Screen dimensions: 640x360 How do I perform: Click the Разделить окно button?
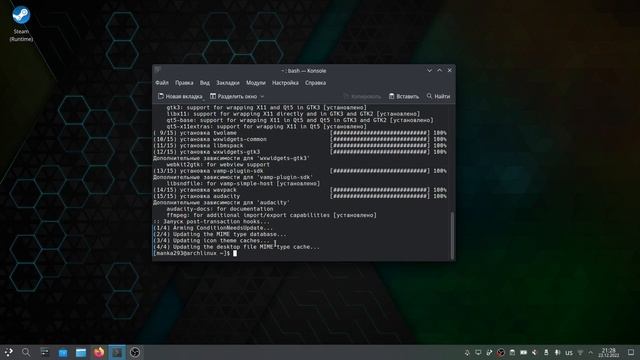[233, 96]
